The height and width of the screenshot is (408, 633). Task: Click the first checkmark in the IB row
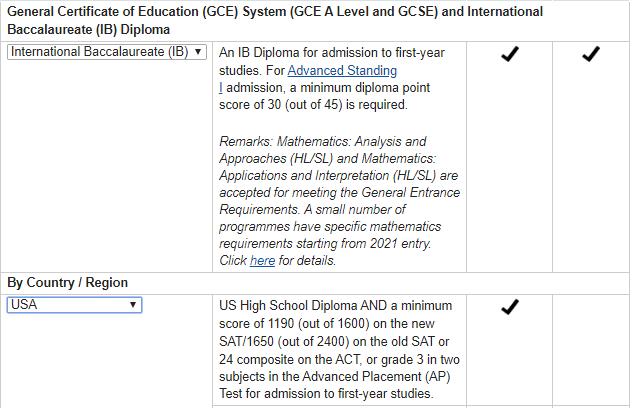tap(509, 54)
